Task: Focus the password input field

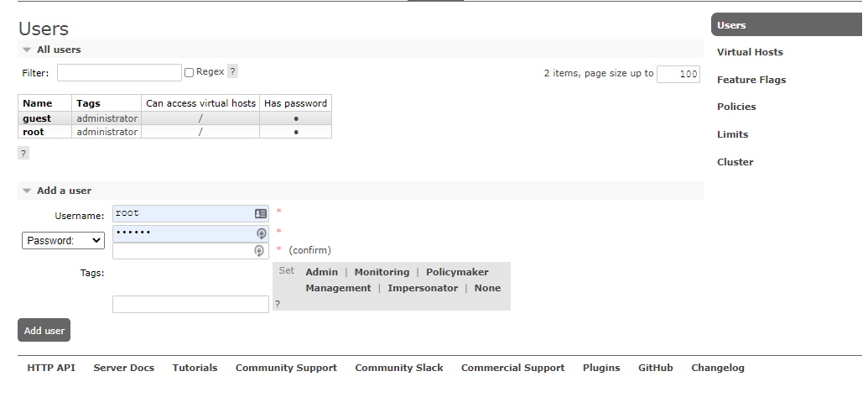Action: (x=190, y=233)
